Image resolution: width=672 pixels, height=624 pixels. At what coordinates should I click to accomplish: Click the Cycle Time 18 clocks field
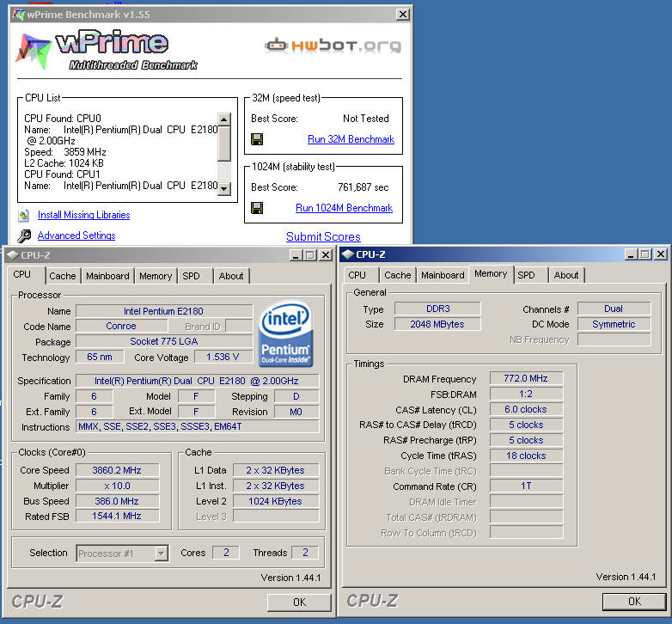pos(526,456)
